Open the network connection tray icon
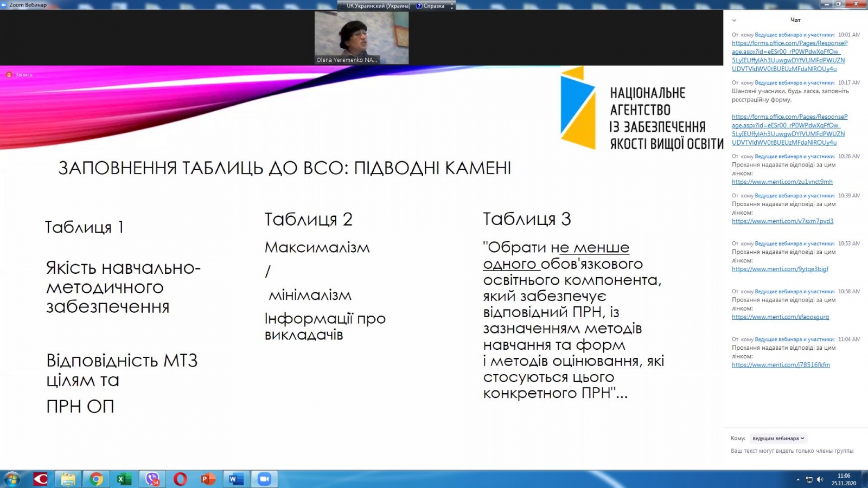Image resolution: width=868 pixels, height=488 pixels. click(809, 479)
